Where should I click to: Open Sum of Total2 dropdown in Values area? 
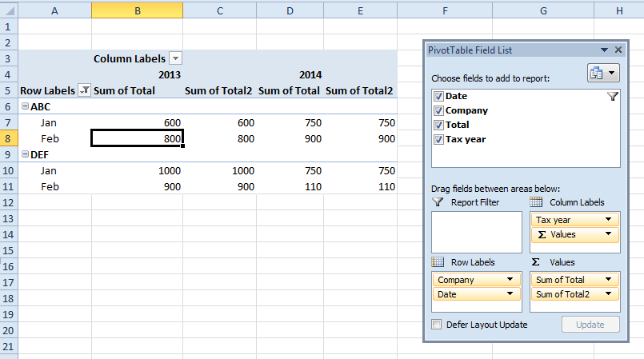click(610, 294)
